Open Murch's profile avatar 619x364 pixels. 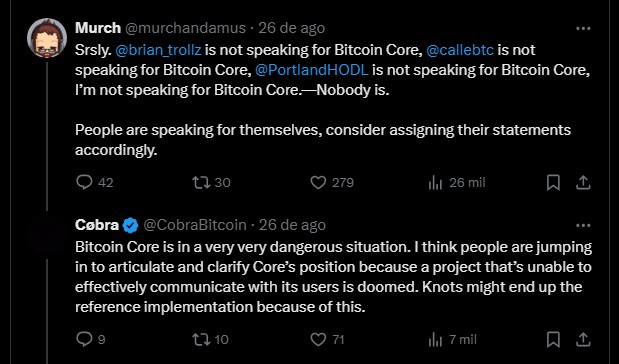[x=47, y=38]
